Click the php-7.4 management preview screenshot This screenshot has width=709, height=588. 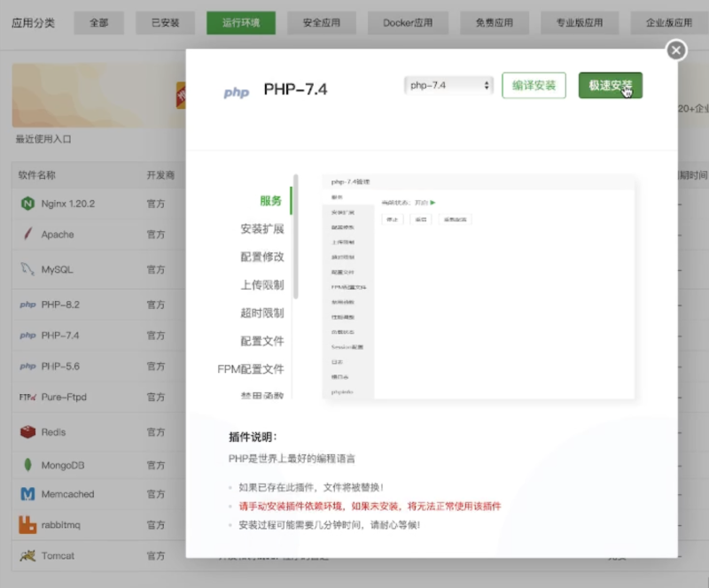coord(479,287)
